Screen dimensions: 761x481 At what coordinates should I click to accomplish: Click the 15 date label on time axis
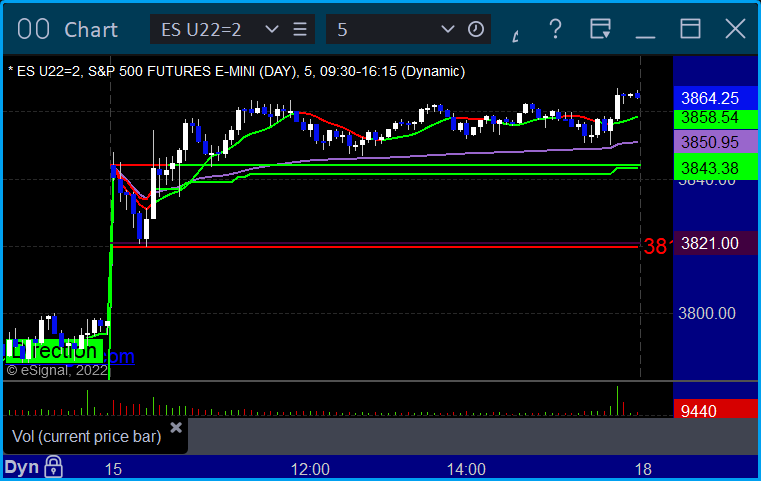pos(113,469)
